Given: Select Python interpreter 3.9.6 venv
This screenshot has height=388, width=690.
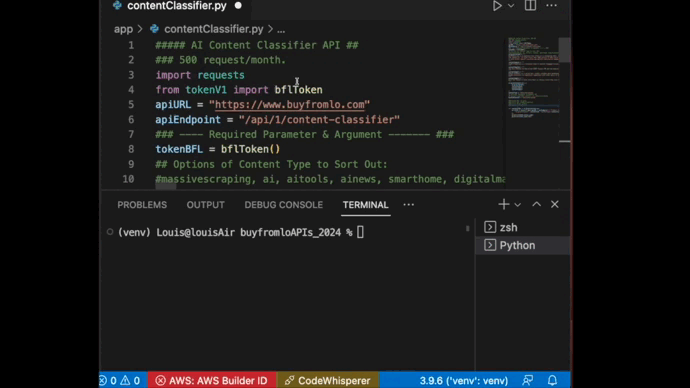Looking at the screenshot, I should click(464, 381).
